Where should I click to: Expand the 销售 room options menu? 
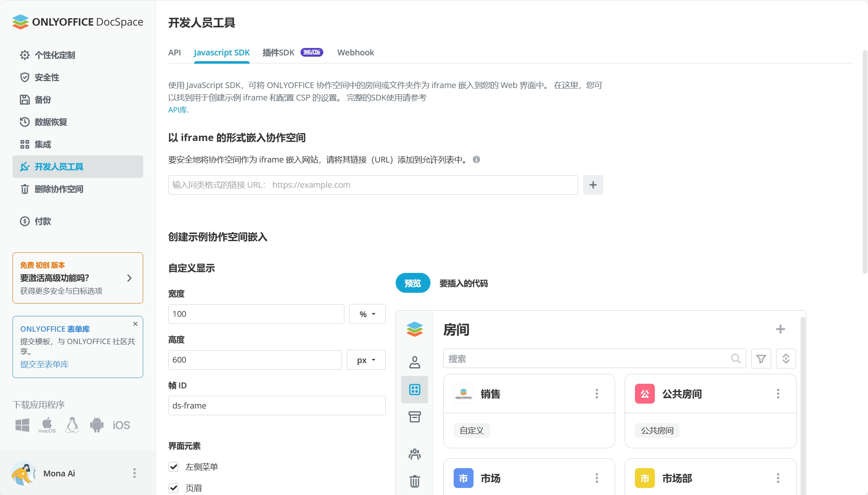(597, 394)
